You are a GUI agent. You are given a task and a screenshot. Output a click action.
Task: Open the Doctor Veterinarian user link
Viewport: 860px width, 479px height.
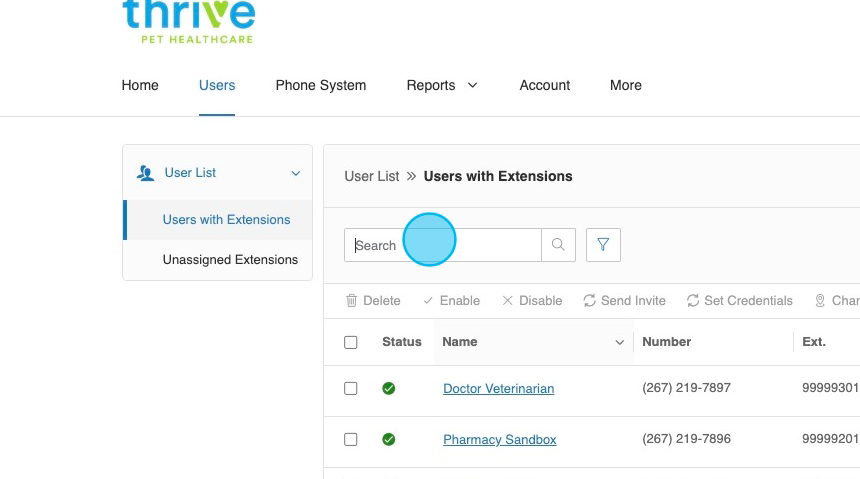click(x=498, y=389)
